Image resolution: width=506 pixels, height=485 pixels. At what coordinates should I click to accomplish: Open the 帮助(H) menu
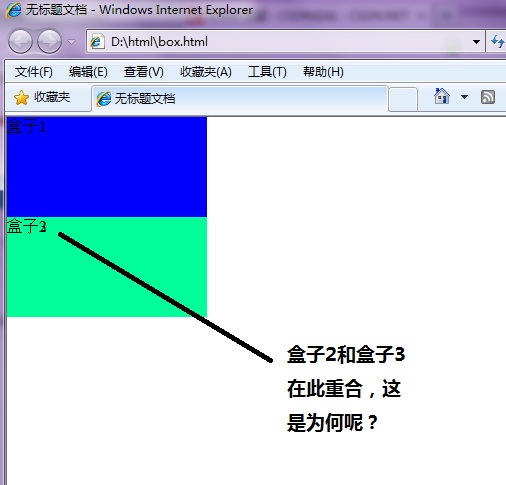coord(323,72)
